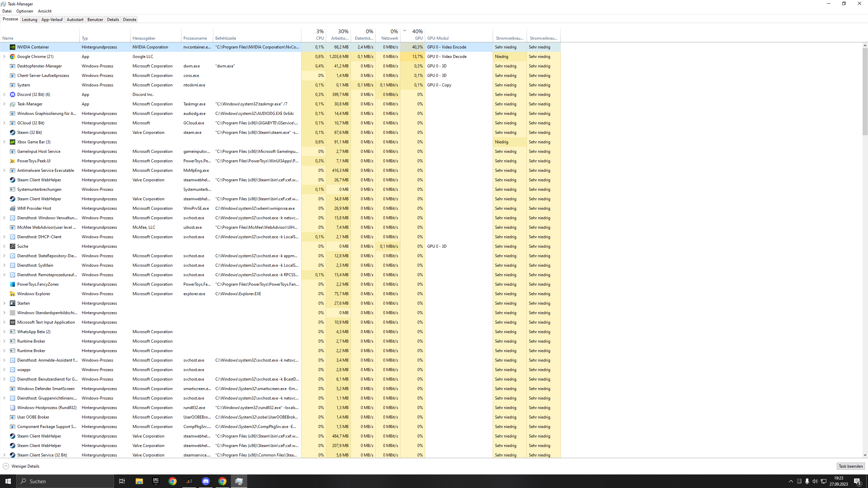
Task: Click the Discord (32 Bit) process icon
Action: click(x=12, y=95)
